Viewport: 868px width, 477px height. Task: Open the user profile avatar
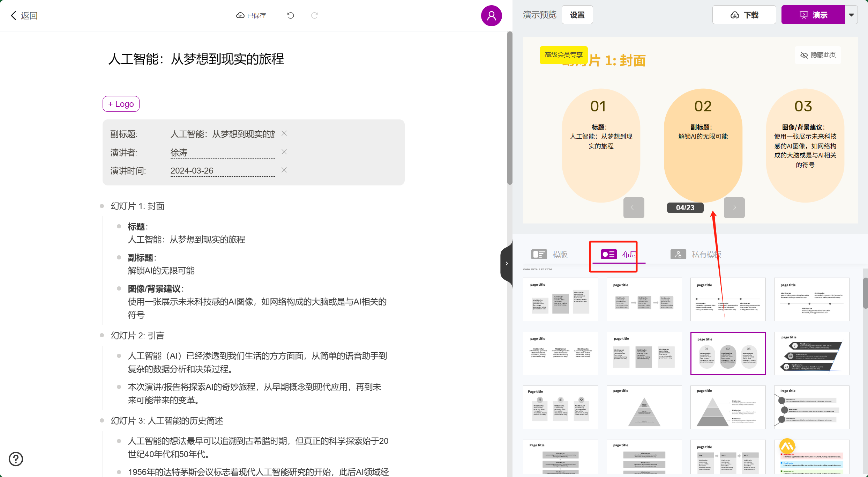pyautogui.click(x=491, y=15)
